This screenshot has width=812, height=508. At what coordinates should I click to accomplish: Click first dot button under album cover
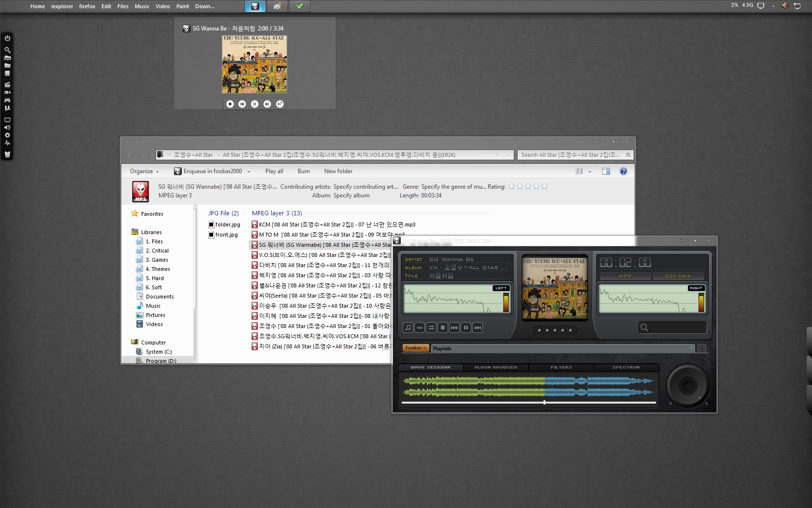coord(539,330)
